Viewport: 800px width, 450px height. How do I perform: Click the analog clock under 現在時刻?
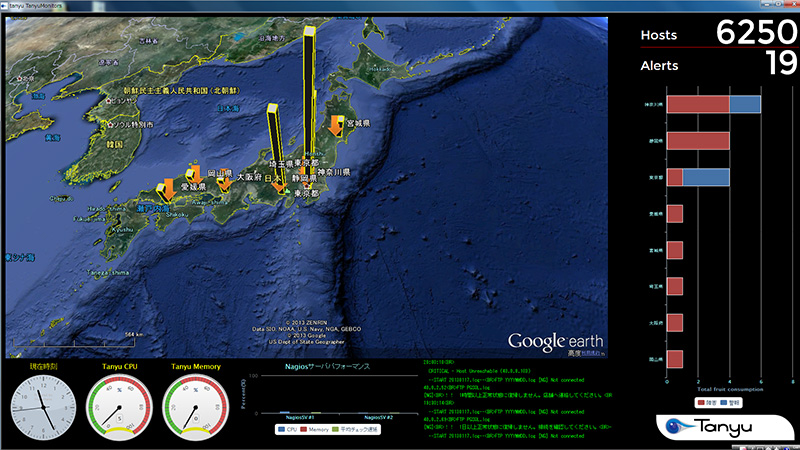(x=43, y=407)
